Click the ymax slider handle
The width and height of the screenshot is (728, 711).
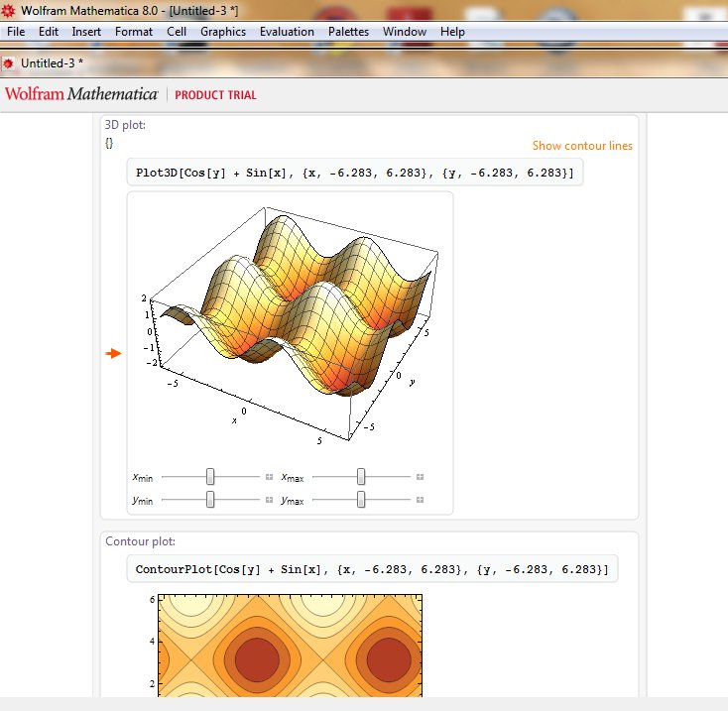tap(361, 500)
